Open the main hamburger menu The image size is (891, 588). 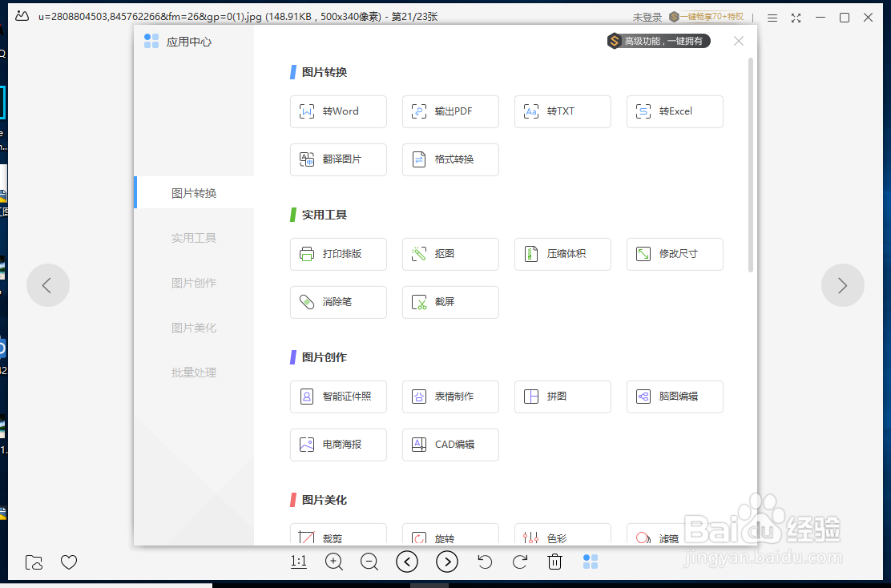coord(772,18)
